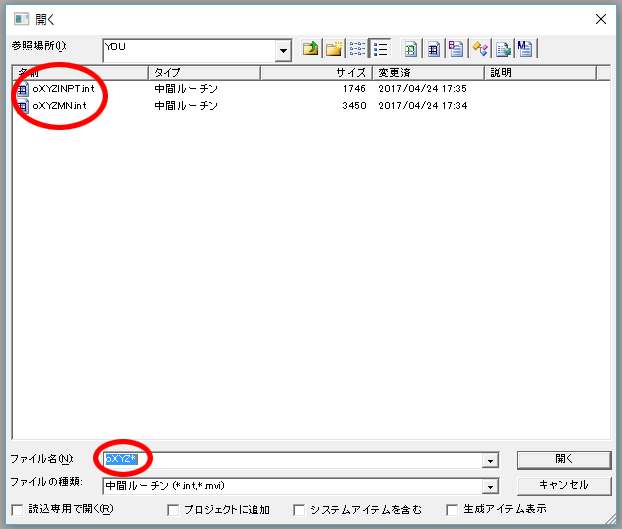Toggle プロジェクトに追加 checkbox
Screen dimensions: 622x529
(x=174, y=510)
